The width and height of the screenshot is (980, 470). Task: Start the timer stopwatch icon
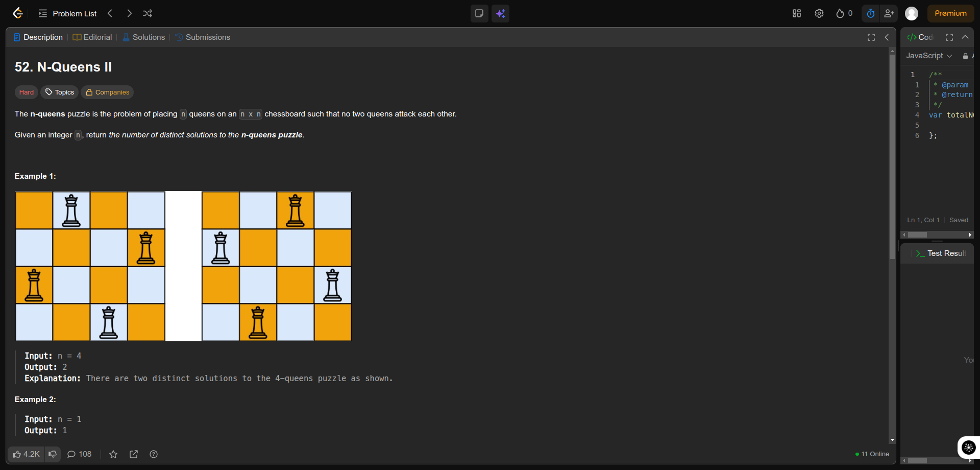[871, 13]
